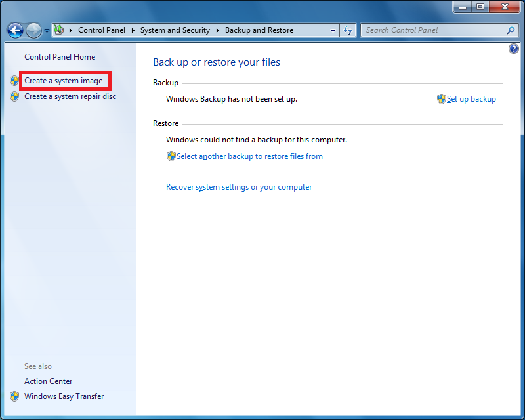The image size is (525, 420).
Task: Expand the chevron after System and Security
Action: pyautogui.click(x=217, y=30)
